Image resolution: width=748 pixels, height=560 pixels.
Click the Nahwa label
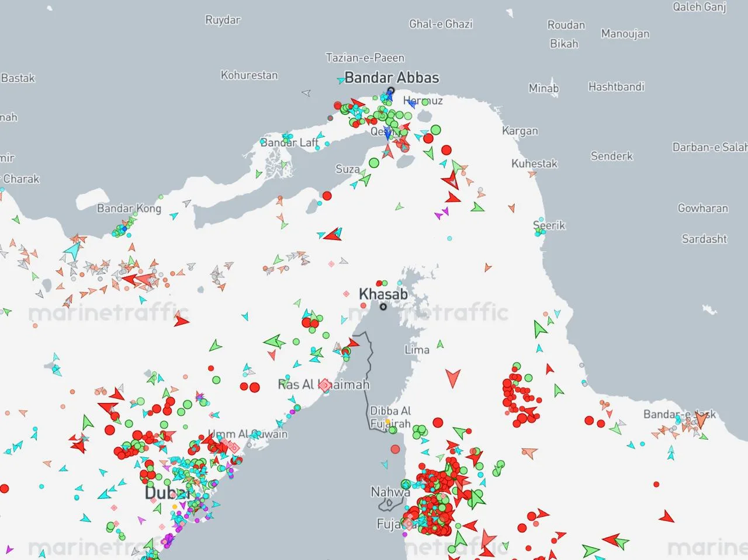point(390,492)
